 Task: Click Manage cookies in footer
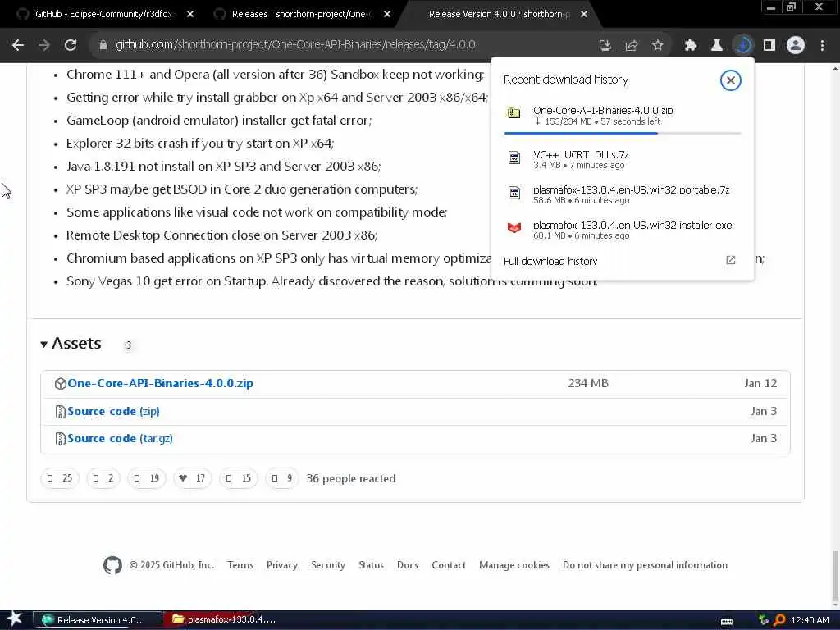click(514, 565)
